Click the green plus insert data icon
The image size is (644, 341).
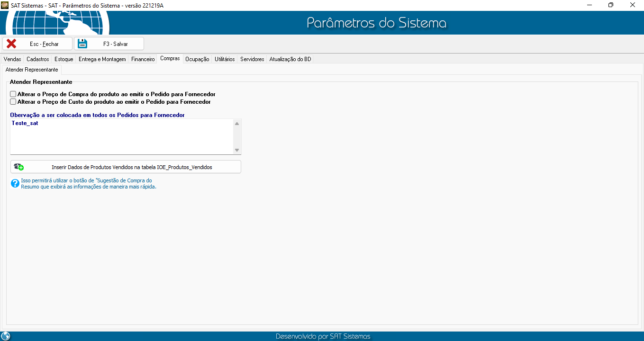click(x=19, y=167)
